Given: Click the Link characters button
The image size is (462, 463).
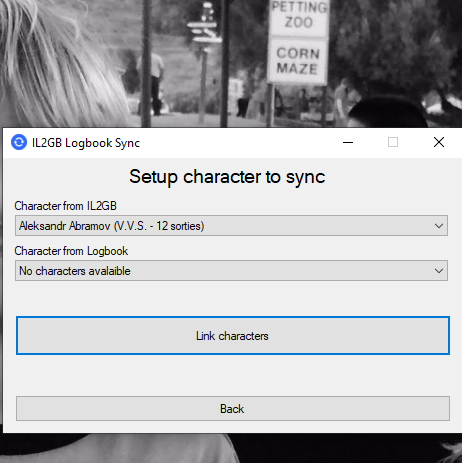Looking at the screenshot, I should [x=233, y=336].
